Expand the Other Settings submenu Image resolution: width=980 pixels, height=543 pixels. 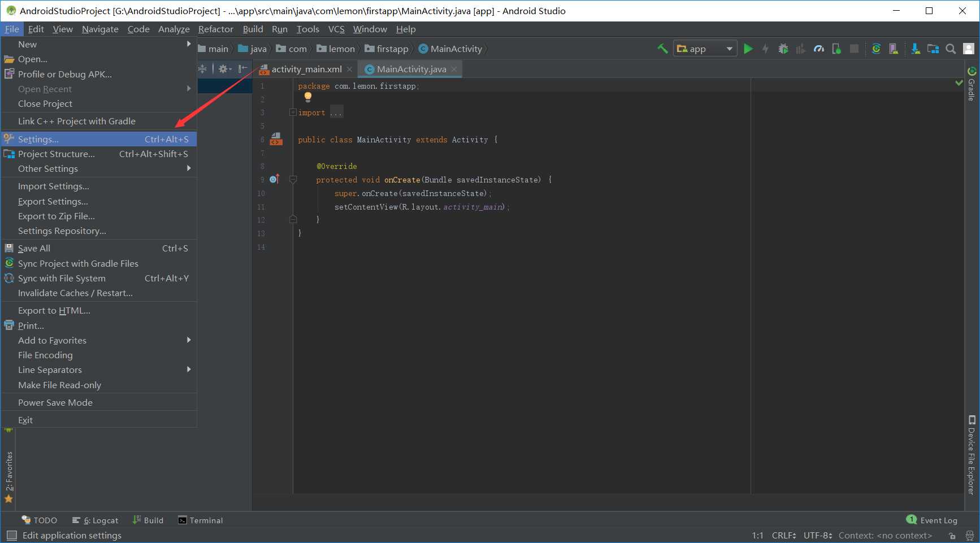[x=99, y=168]
